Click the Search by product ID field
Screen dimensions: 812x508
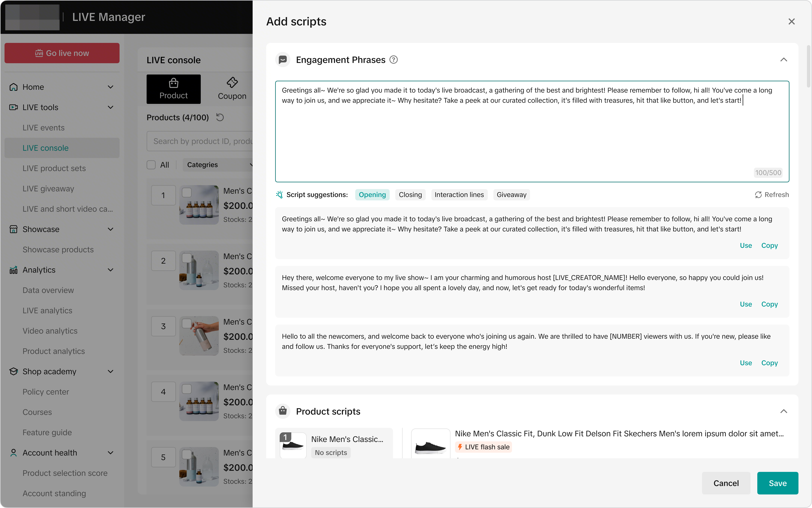point(200,141)
